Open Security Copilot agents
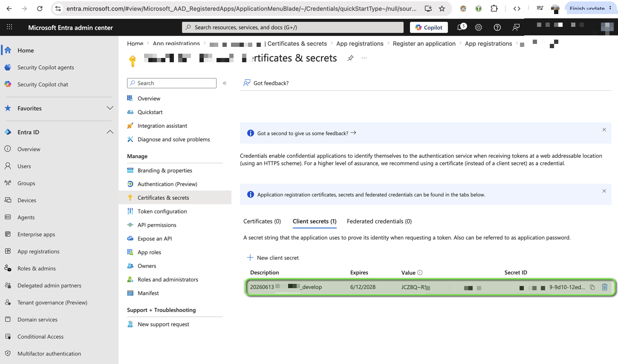 tap(46, 67)
